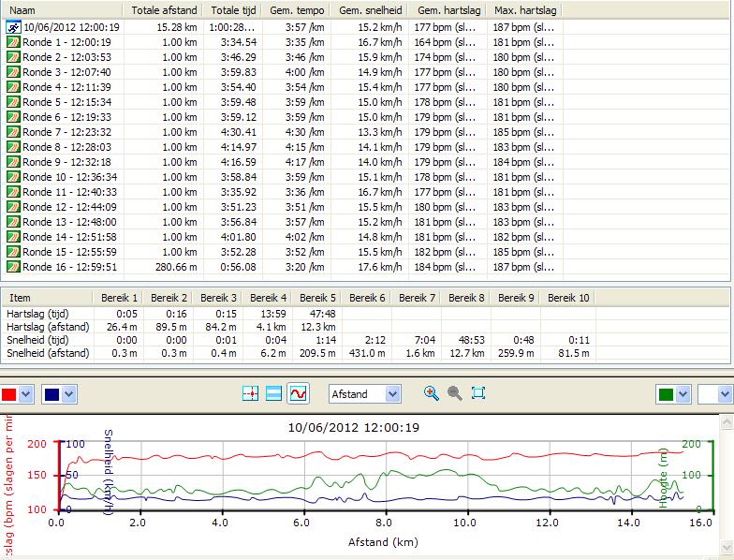
Task: Click the lap icon next to Ronde 14
Action: pos(13,237)
